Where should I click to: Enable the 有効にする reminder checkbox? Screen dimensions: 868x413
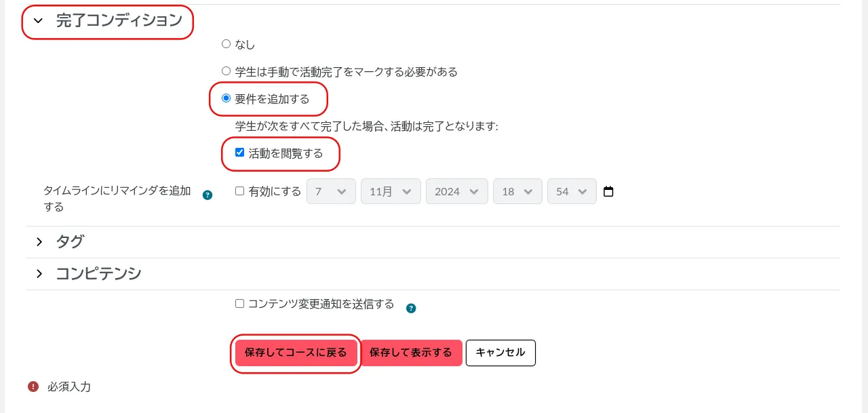click(239, 191)
